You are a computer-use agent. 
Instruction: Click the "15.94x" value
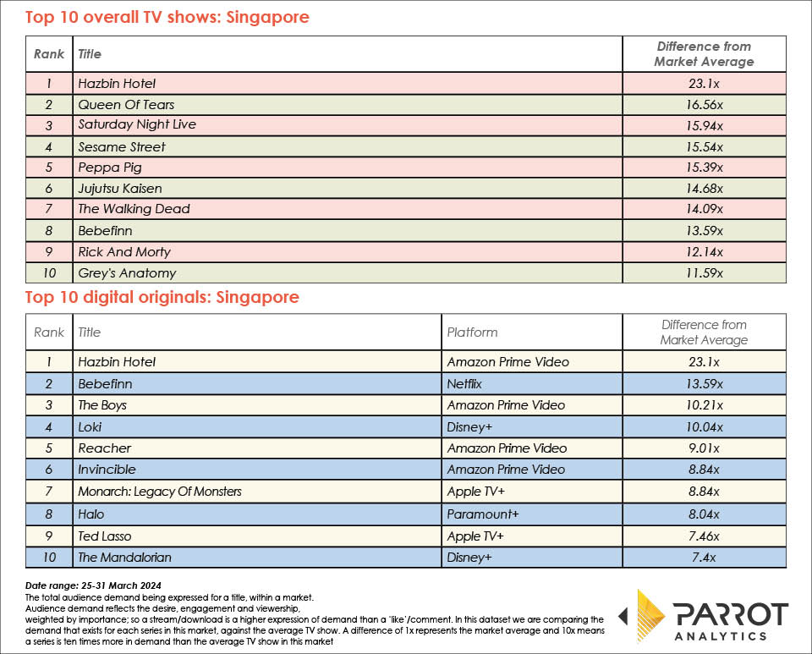[x=705, y=126]
